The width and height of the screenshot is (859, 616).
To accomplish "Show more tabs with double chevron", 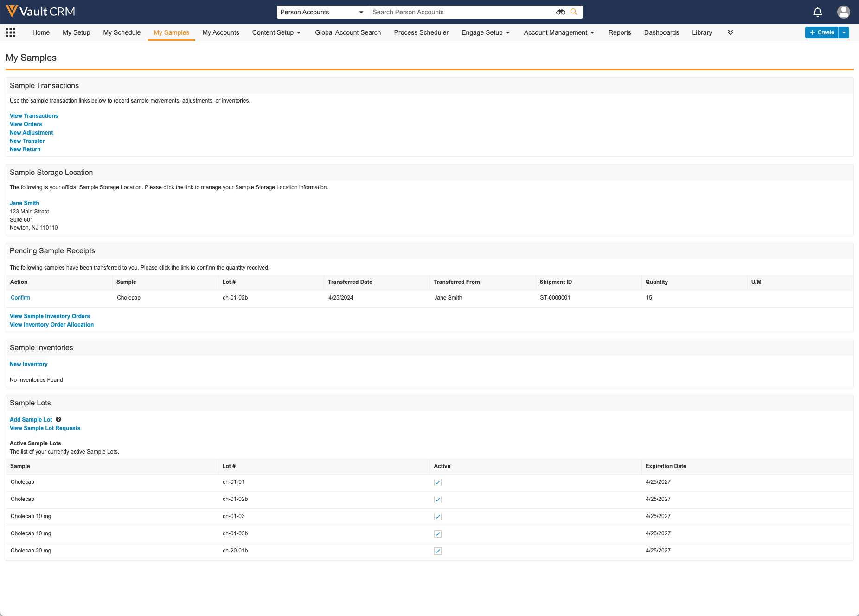I will coord(731,32).
